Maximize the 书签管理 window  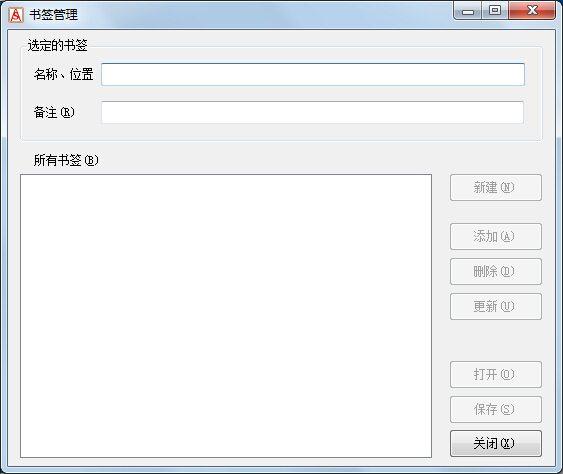tap(495, 11)
